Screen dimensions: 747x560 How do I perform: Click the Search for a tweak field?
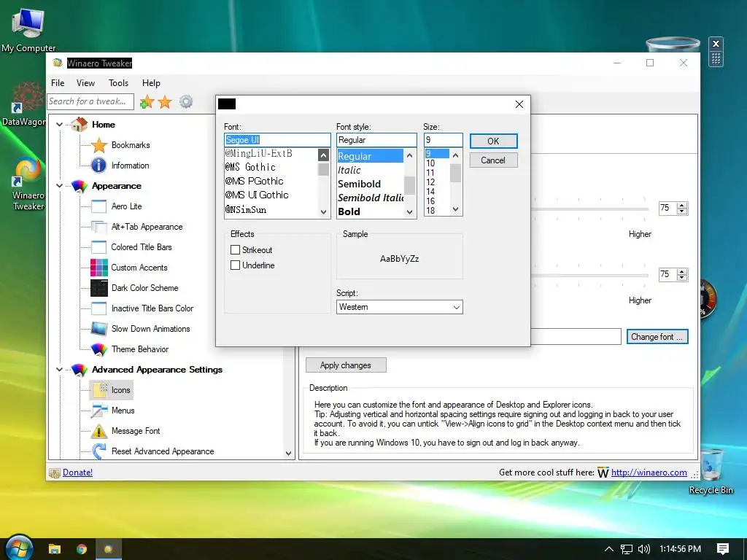pos(90,101)
